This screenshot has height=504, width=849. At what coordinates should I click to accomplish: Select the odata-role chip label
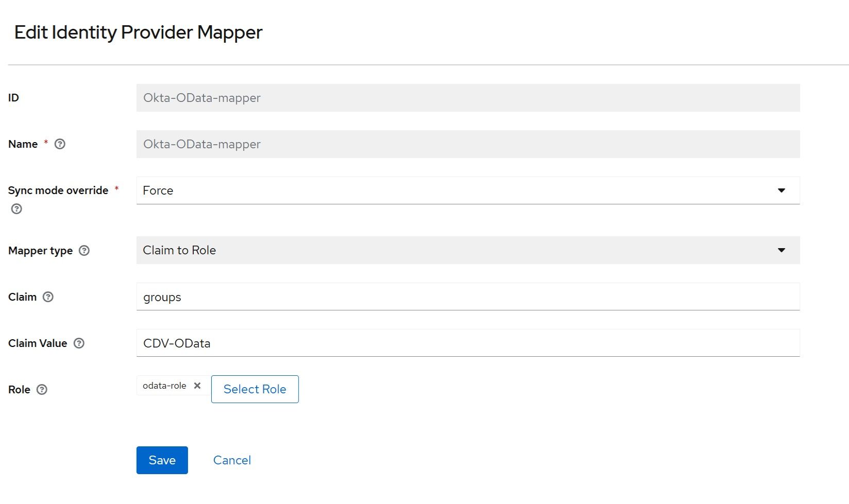pos(164,386)
